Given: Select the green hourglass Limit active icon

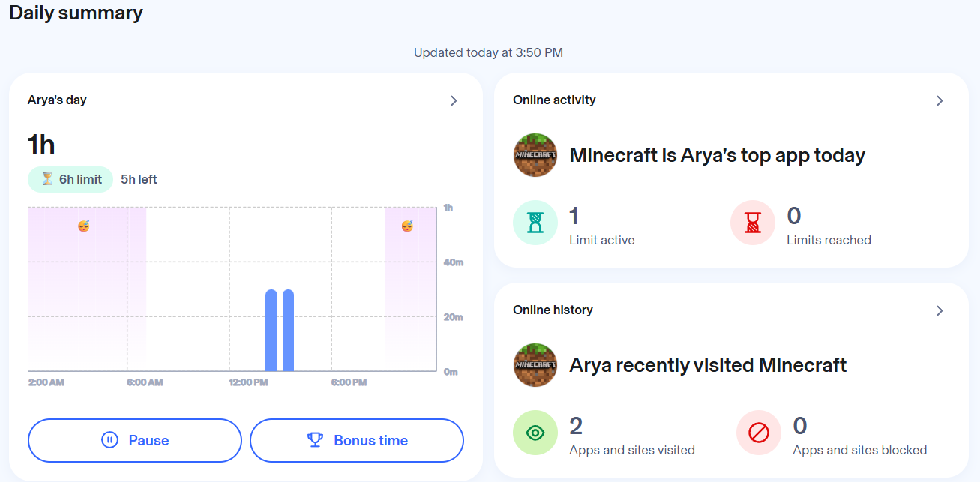Looking at the screenshot, I should (535, 223).
